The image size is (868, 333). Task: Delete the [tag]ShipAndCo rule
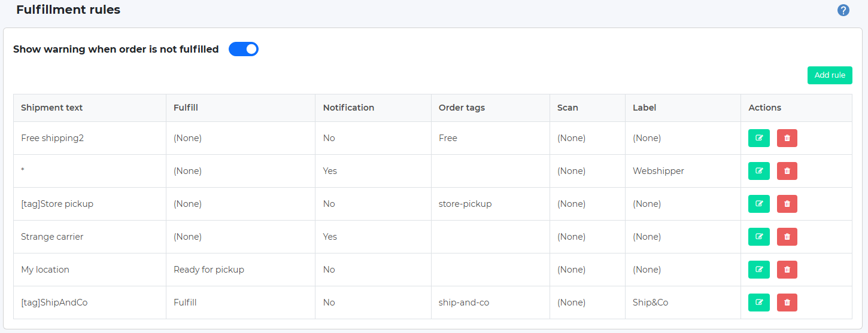[787, 303]
